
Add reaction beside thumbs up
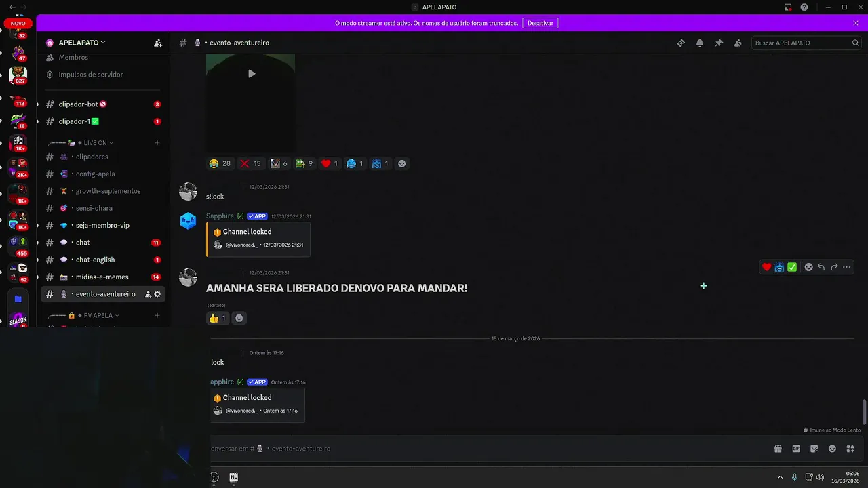tap(239, 318)
